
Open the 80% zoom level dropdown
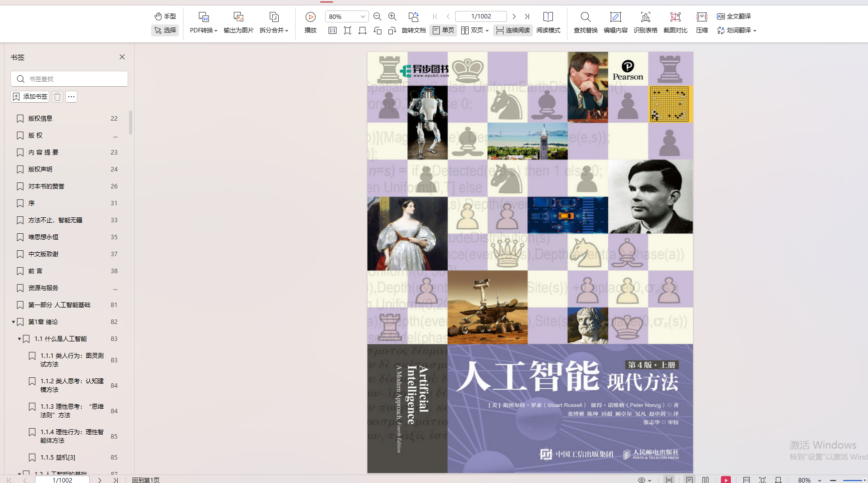coord(362,16)
